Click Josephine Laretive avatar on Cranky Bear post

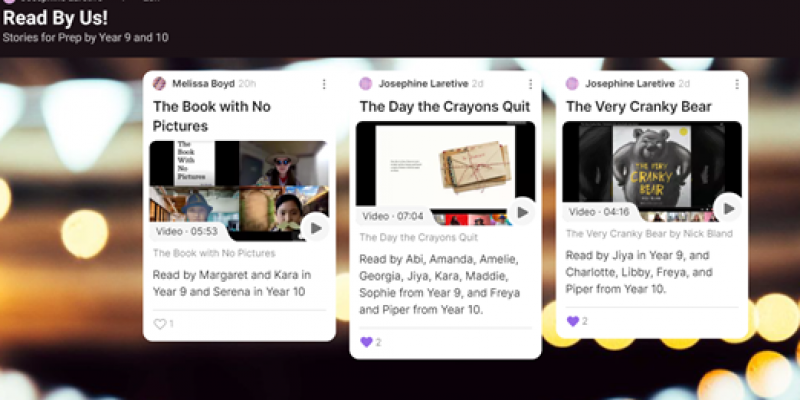point(572,84)
